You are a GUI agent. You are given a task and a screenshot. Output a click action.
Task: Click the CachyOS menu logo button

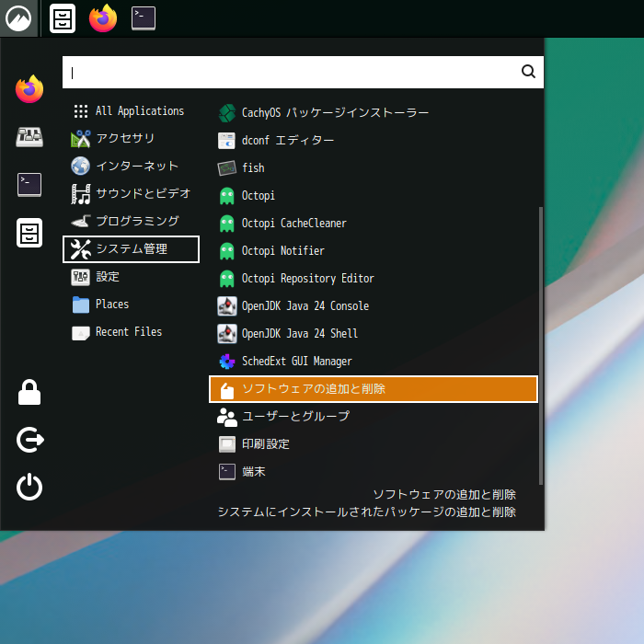coord(18,18)
